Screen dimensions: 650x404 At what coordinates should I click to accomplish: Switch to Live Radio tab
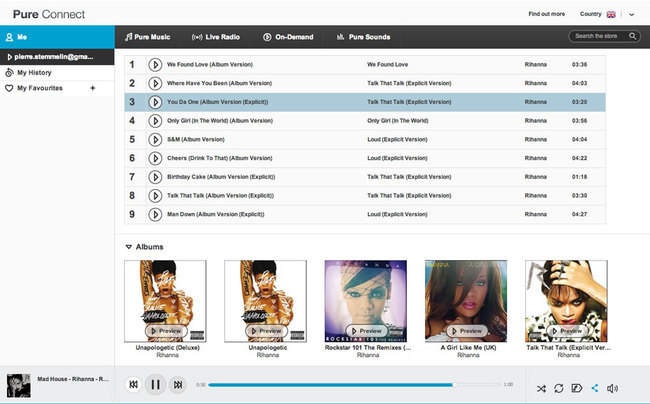(216, 37)
